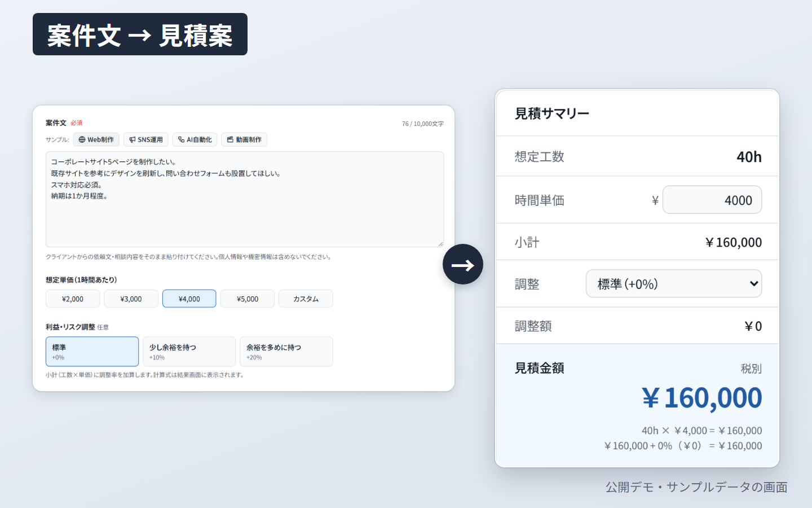Select the ¥4,000 hourly rate
The height and width of the screenshot is (508, 812).
(189, 299)
